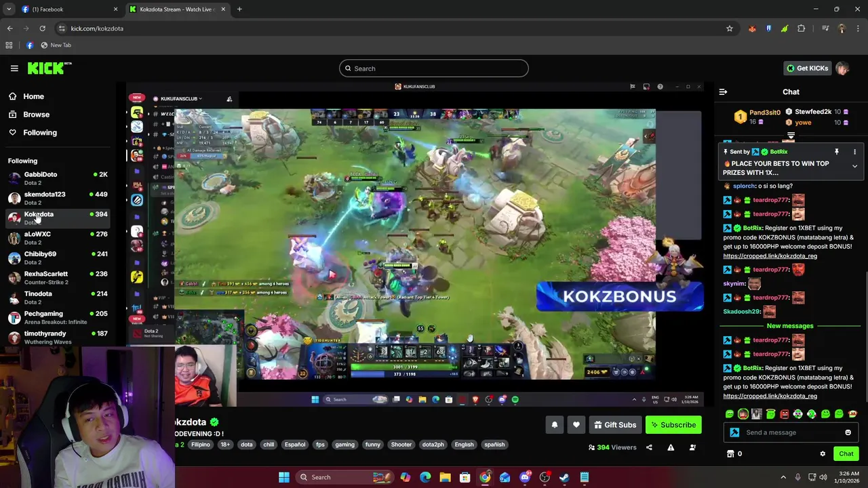Open user profile avatar menu
This screenshot has height=488, width=868.
click(842, 68)
